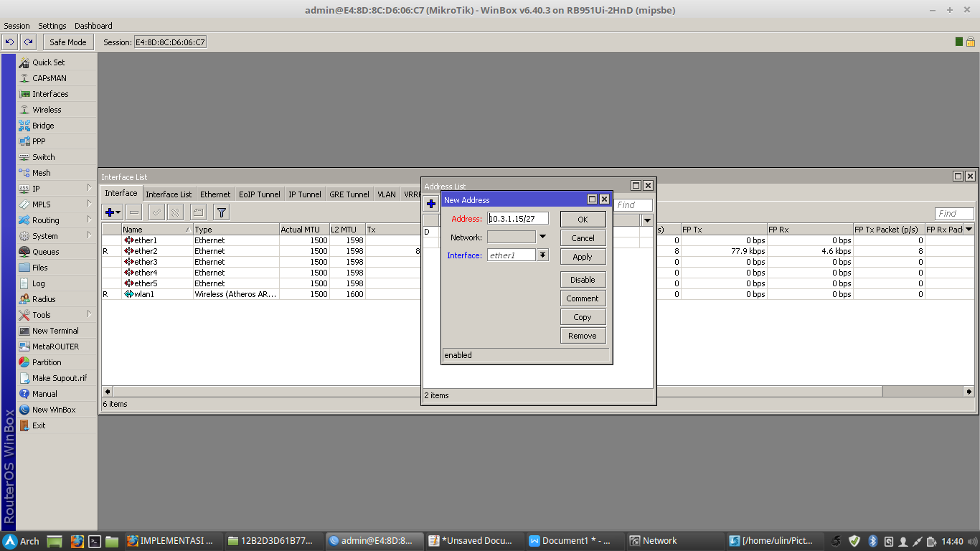Screen dimensions: 980x551
Task: Open the Session menu
Action: pos(17,26)
